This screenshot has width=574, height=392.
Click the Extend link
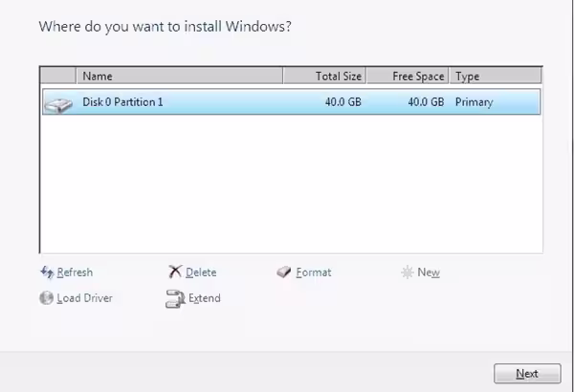click(205, 298)
